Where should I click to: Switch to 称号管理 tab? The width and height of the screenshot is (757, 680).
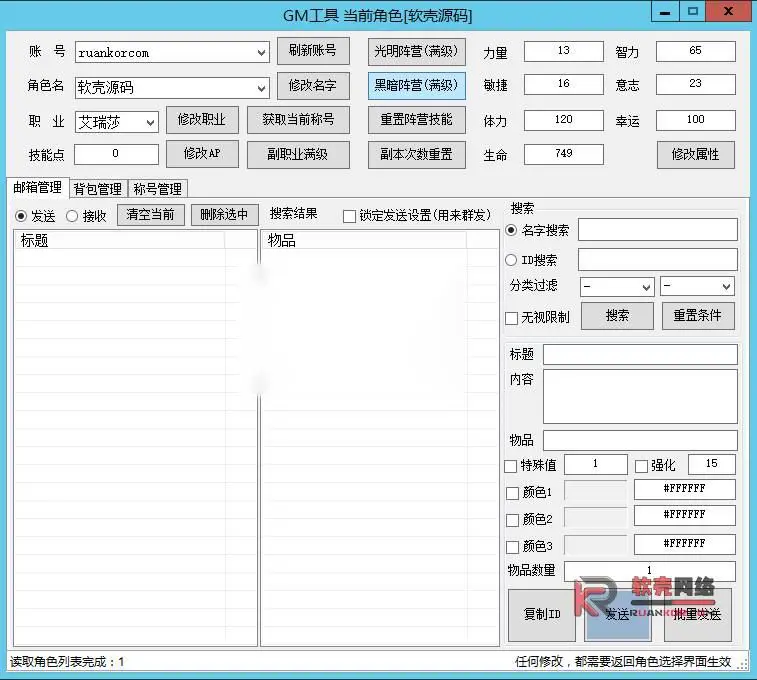click(158, 189)
